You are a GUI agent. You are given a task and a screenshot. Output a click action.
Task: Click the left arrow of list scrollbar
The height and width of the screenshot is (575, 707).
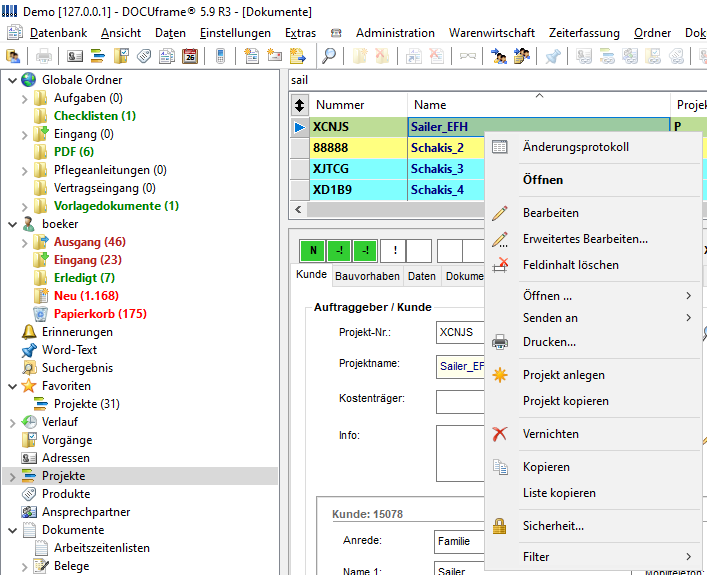click(x=298, y=210)
